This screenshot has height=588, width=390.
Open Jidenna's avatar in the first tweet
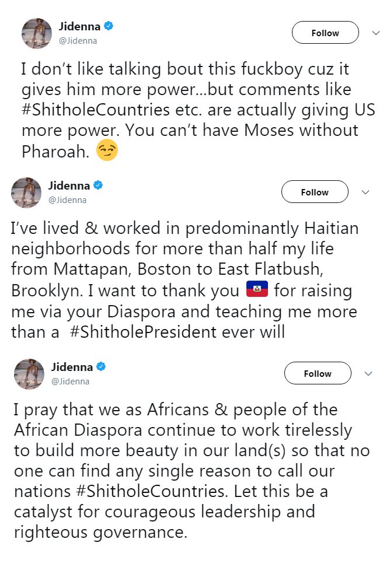tap(37, 33)
